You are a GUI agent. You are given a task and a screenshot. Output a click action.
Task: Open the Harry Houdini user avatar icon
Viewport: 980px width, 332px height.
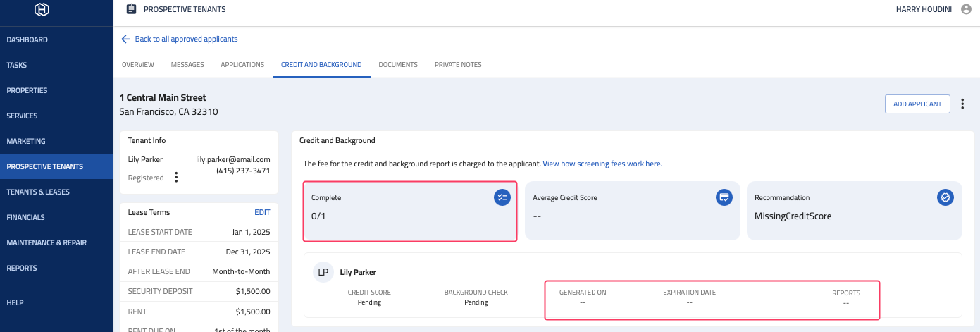pos(965,9)
